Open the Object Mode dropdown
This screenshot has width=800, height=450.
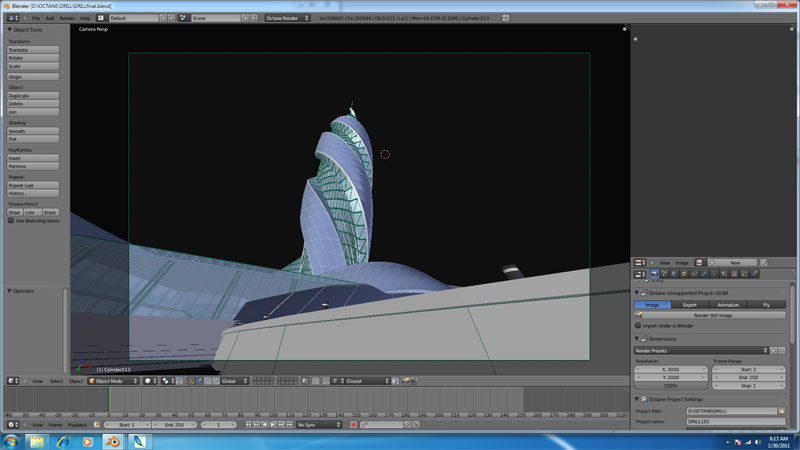(x=113, y=381)
